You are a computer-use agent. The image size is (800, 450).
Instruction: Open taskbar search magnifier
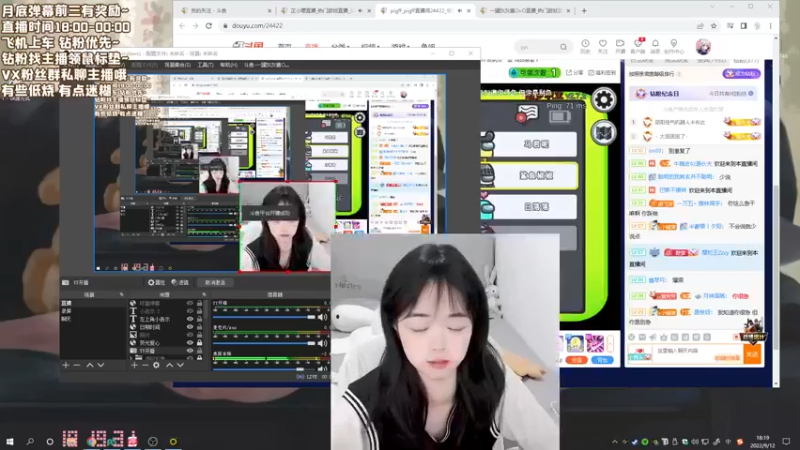[30, 441]
